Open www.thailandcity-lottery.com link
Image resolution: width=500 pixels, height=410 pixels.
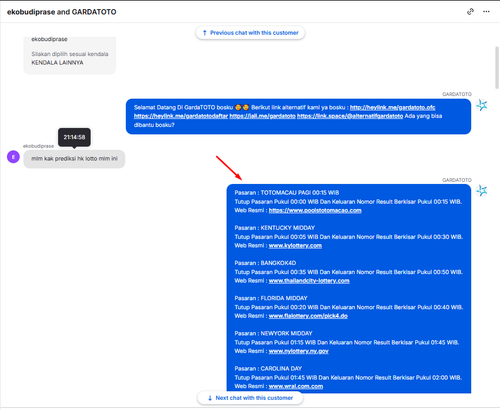click(309, 281)
